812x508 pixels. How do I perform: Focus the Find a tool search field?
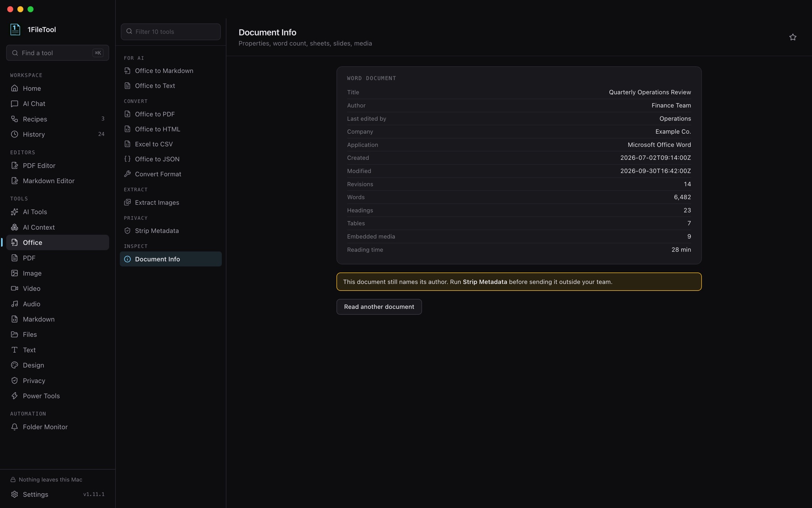click(57, 53)
